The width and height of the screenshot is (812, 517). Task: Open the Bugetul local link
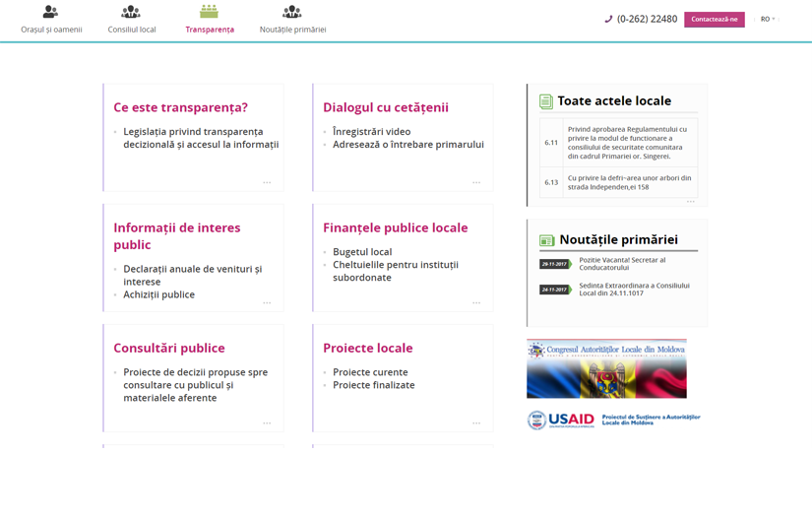point(362,252)
